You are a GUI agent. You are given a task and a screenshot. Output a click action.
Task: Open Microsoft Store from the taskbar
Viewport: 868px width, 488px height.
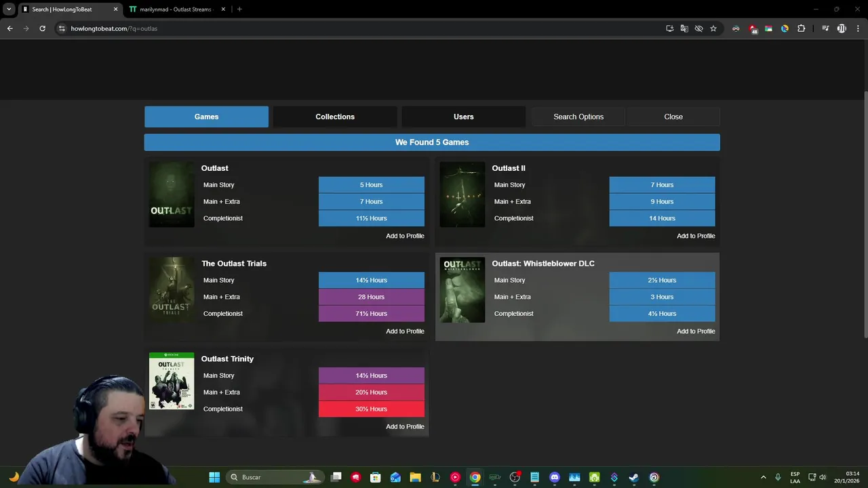point(375,477)
